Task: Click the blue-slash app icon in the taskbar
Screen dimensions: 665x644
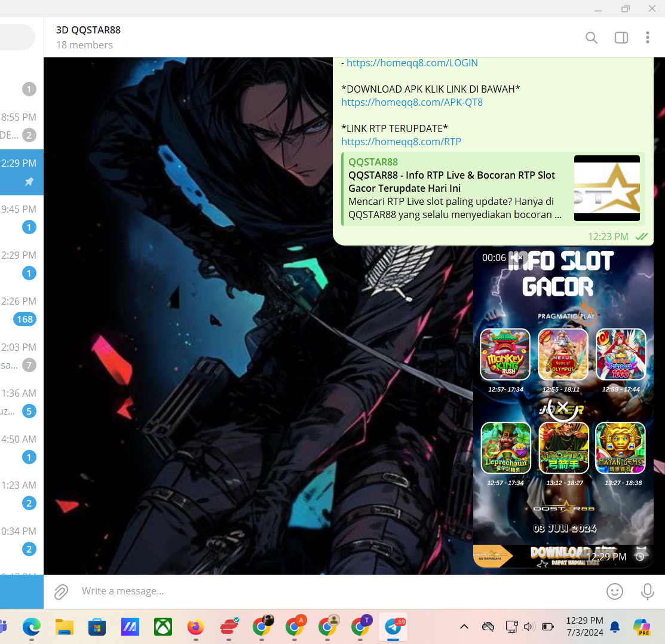Action: (x=130, y=627)
